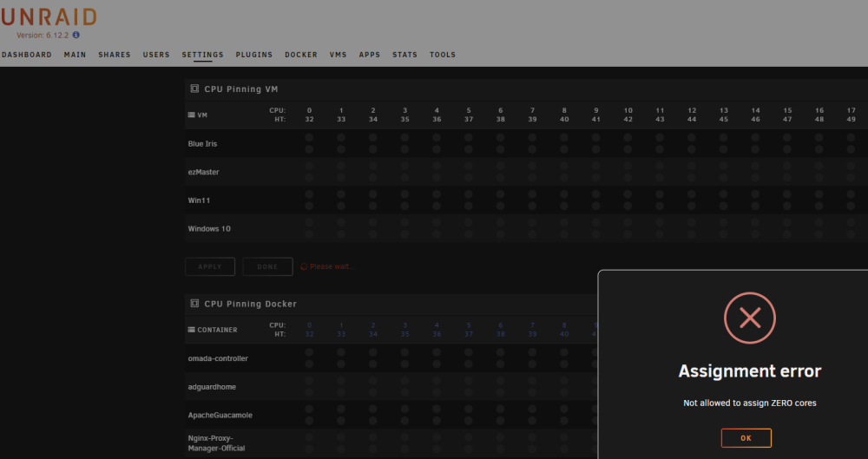Toggle omada-controller HT 38 checkbox

coord(501,364)
